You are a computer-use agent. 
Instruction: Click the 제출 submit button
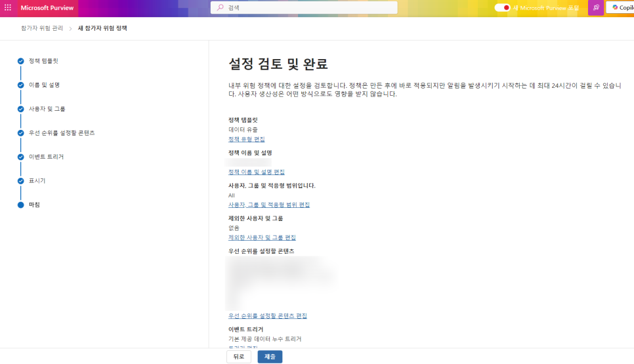coord(270,357)
